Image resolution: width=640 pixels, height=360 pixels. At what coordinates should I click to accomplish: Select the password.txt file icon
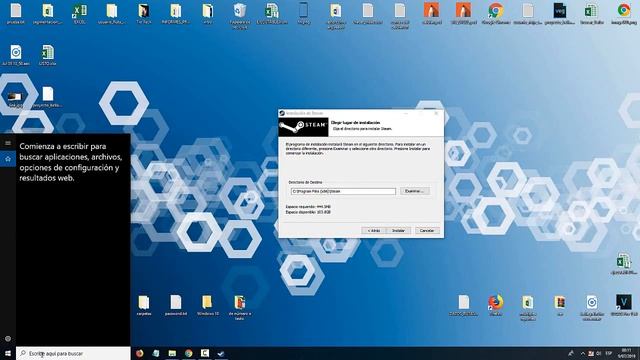(176, 305)
